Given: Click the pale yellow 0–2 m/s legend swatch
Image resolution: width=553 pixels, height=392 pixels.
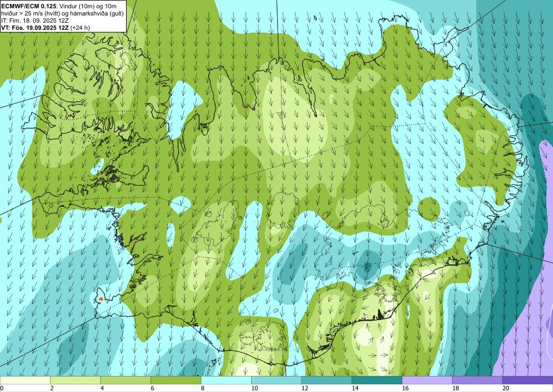Looking at the screenshot, I should pos(25,380).
